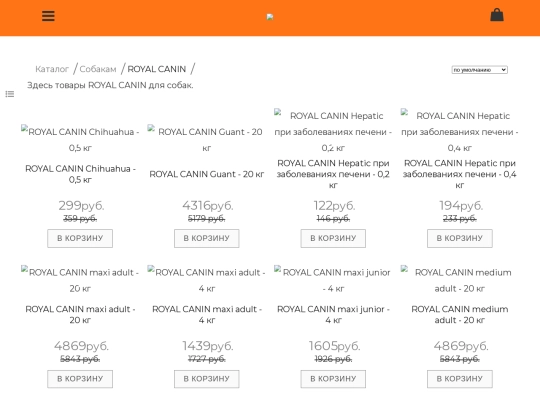
Task: Open ROYAL CANIN medium adult - 20 кг title
Action: point(460,314)
